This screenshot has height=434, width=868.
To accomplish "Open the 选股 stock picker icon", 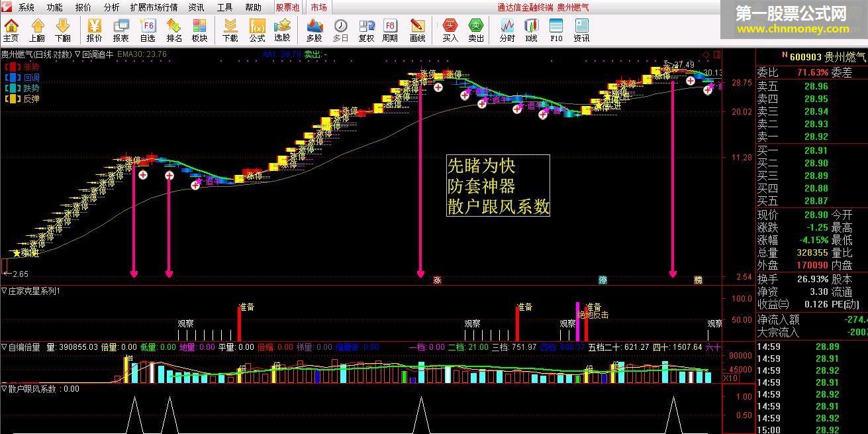I will click(282, 30).
